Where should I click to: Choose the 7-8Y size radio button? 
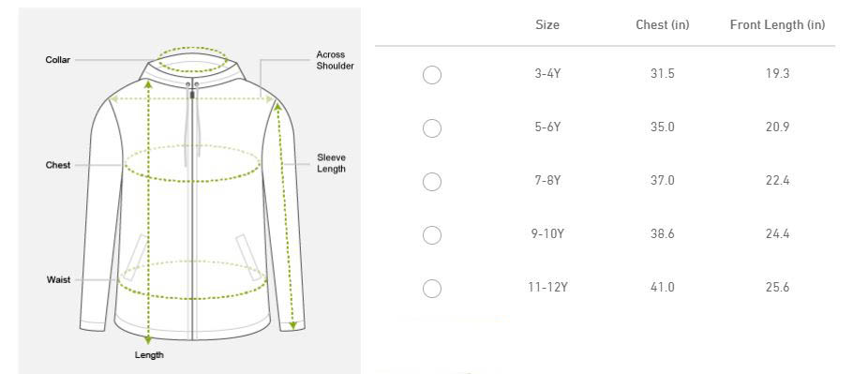pyautogui.click(x=432, y=182)
